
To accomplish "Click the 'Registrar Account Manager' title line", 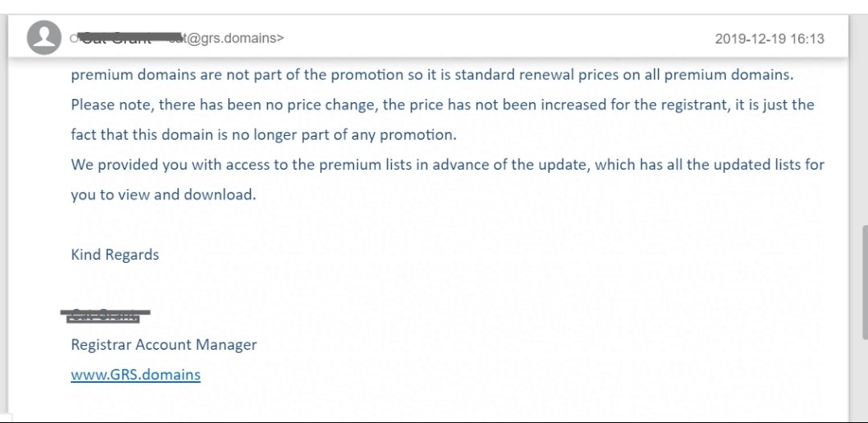I will coord(164,344).
